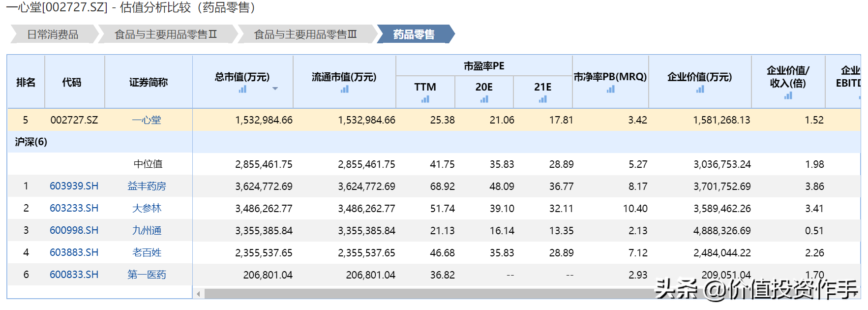Image resolution: width=868 pixels, height=310 pixels.
Task: Click chart icon under 企业价值(万元) header
Action: click(700, 89)
